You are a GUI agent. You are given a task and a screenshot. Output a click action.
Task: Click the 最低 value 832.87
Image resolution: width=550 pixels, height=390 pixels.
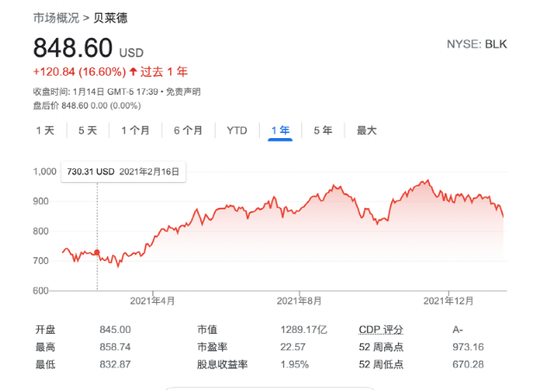coord(115,364)
